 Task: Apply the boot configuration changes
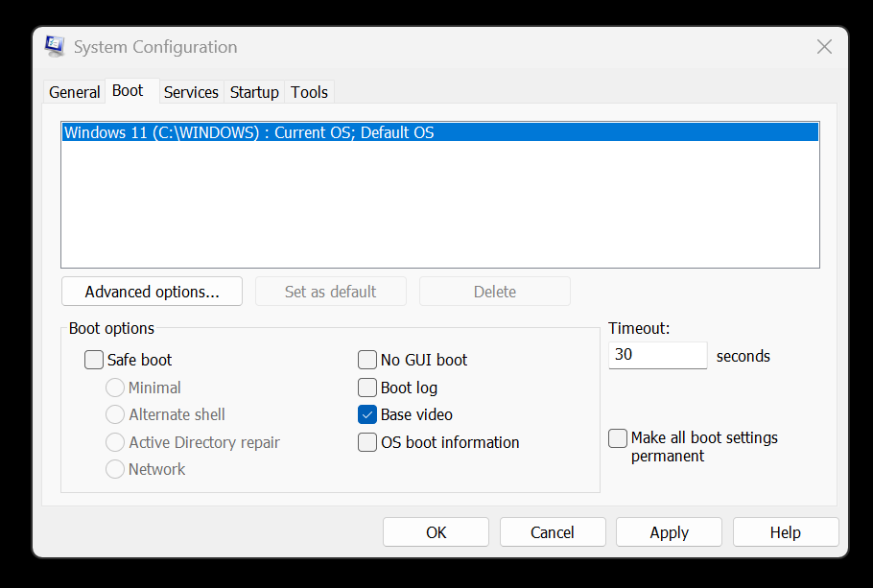(669, 532)
